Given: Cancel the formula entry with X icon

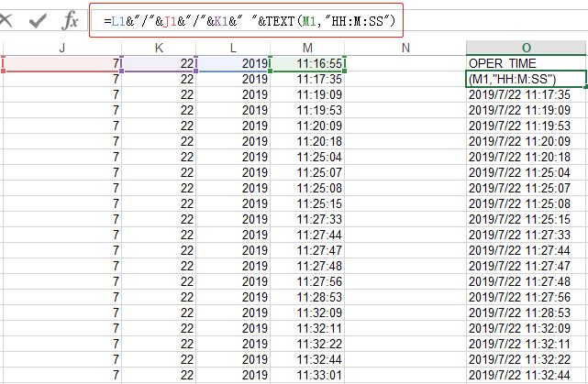Looking at the screenshot, I should click(x=6, y=20).
